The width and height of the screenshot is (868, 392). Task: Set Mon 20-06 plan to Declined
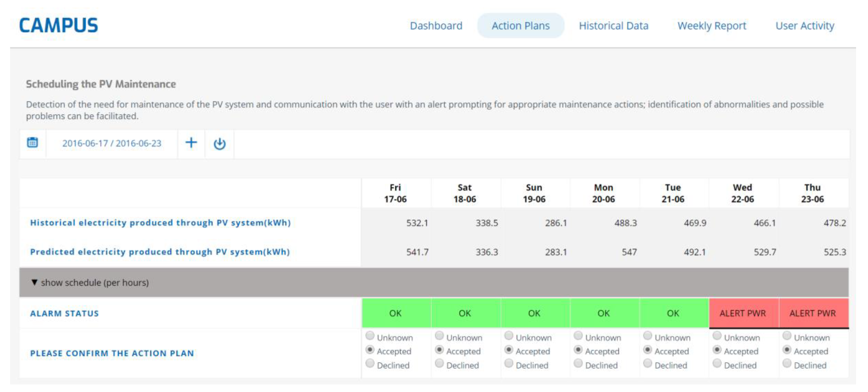pyautogui.click(x=578, y=363)
